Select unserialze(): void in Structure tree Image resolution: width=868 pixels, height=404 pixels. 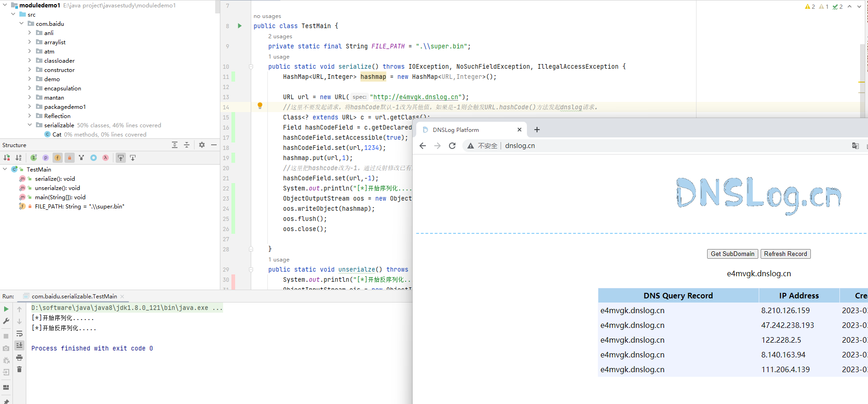coord(57,188)
